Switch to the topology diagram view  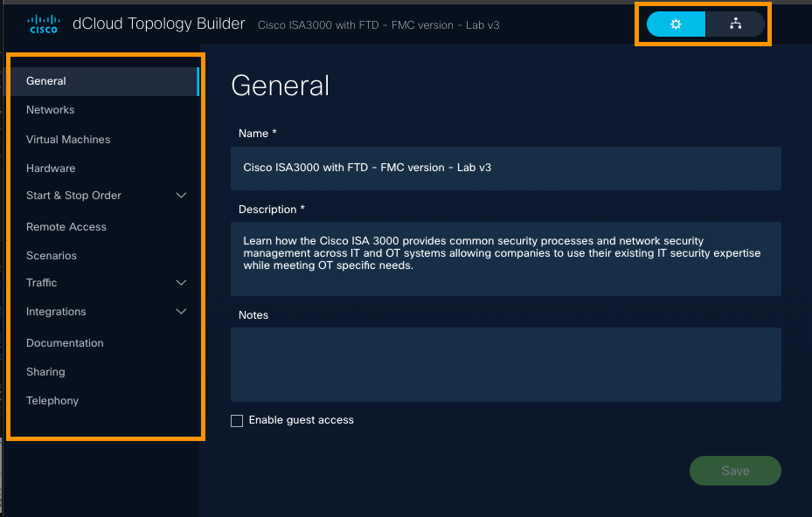point(735,24)
